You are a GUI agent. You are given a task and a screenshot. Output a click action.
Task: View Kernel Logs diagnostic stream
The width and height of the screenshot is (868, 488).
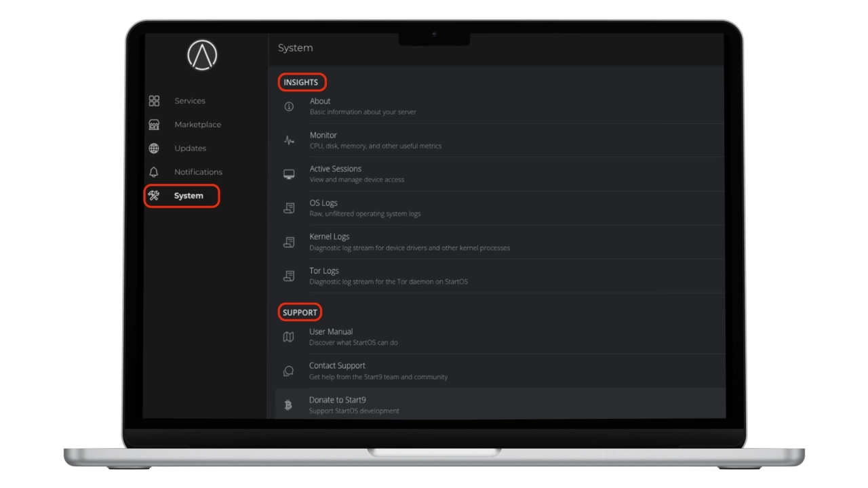330,237
